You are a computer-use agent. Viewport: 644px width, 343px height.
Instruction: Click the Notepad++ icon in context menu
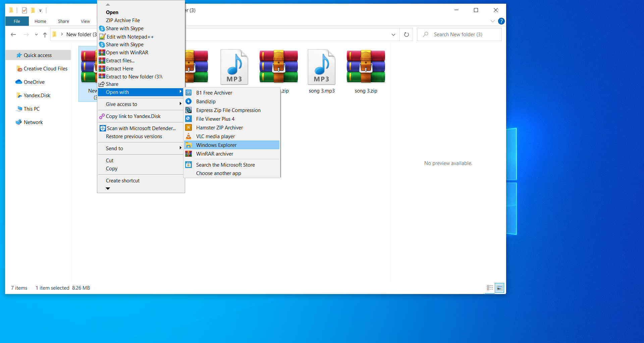[x=102, y=37]
